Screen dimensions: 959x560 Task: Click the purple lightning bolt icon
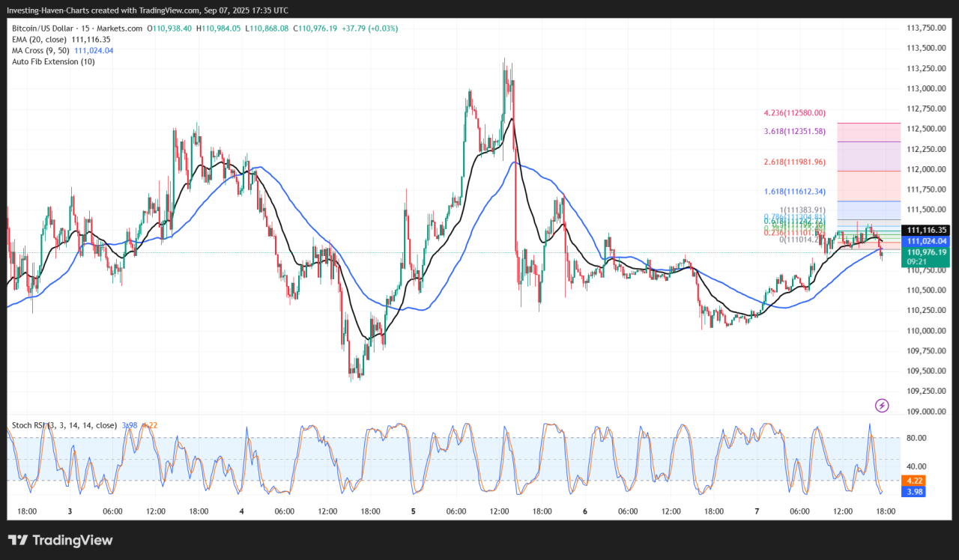point(882,405)
